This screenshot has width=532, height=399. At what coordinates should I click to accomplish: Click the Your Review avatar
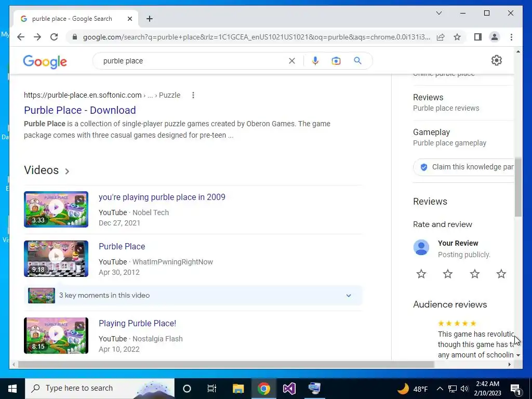click(421, 247)
